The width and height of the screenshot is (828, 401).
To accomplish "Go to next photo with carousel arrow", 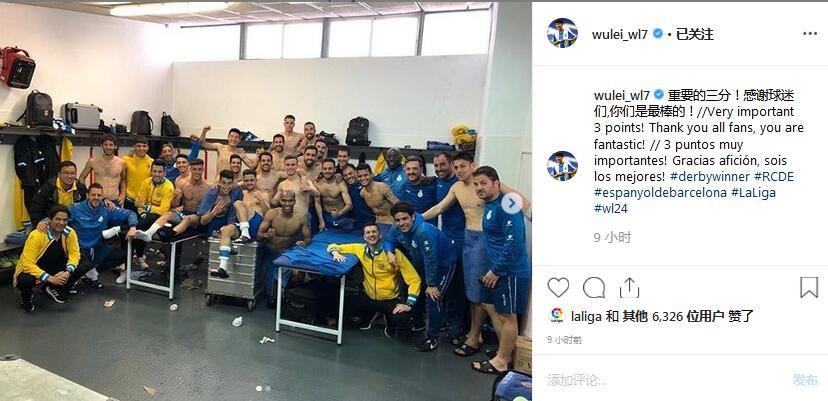I will (511, 204).
